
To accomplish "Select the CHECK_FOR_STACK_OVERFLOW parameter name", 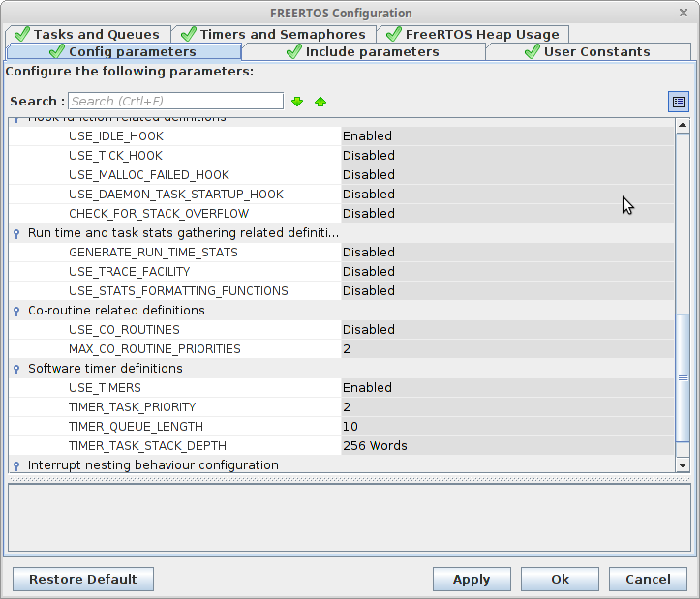I will pos(159,213).
